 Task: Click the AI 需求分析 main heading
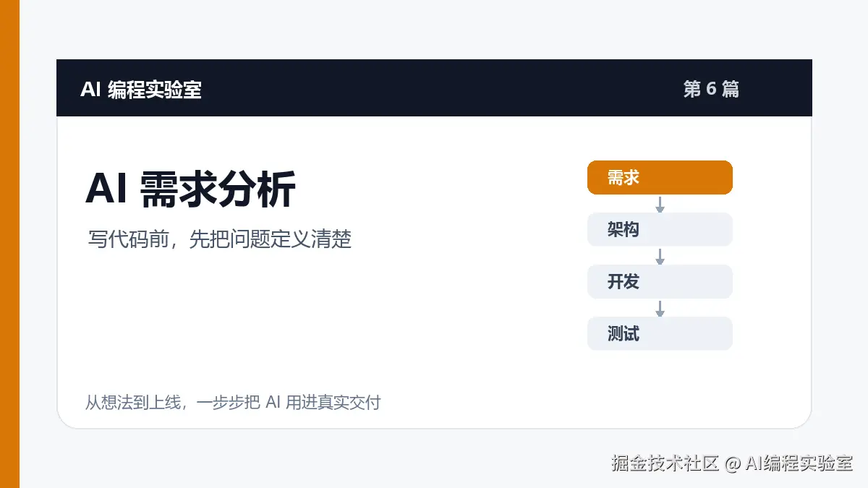190,189
